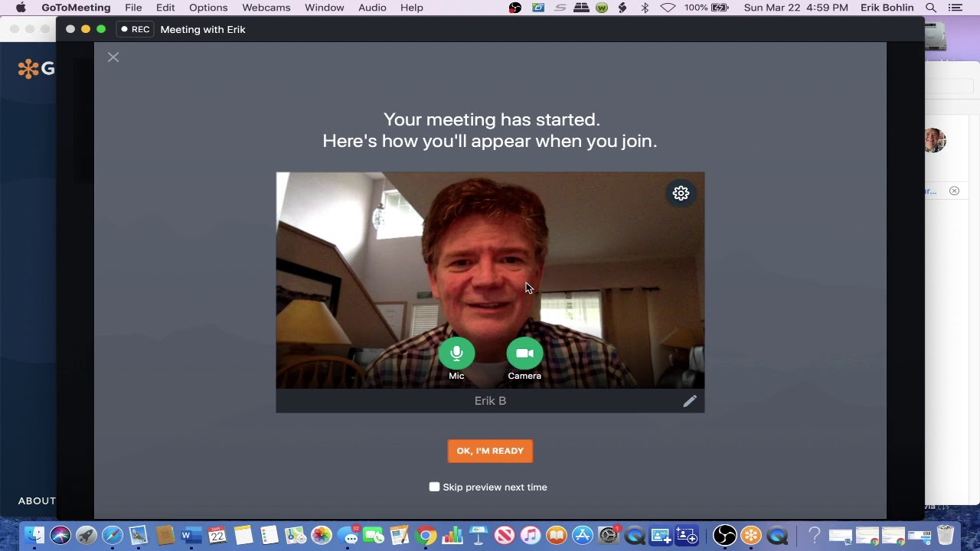Open Microsoft Word in the Dock
This screenshot has height=551, width=980.
click(x=191, y=536)
